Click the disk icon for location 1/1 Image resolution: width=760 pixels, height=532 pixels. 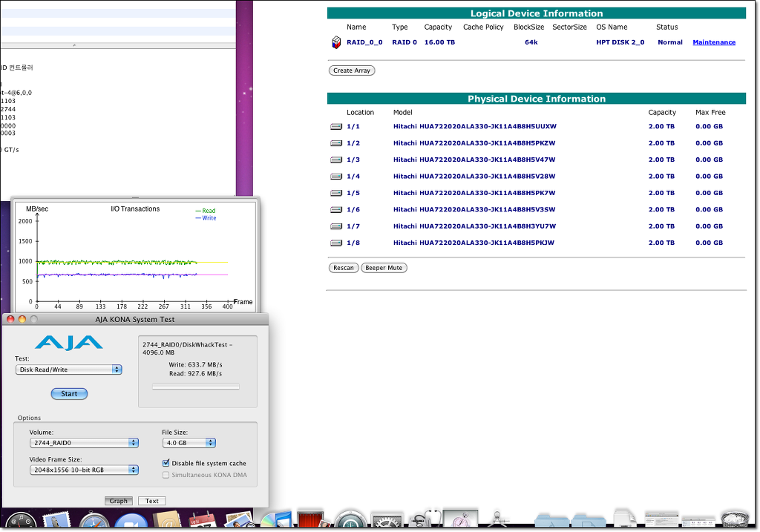(x=336, y=126)
